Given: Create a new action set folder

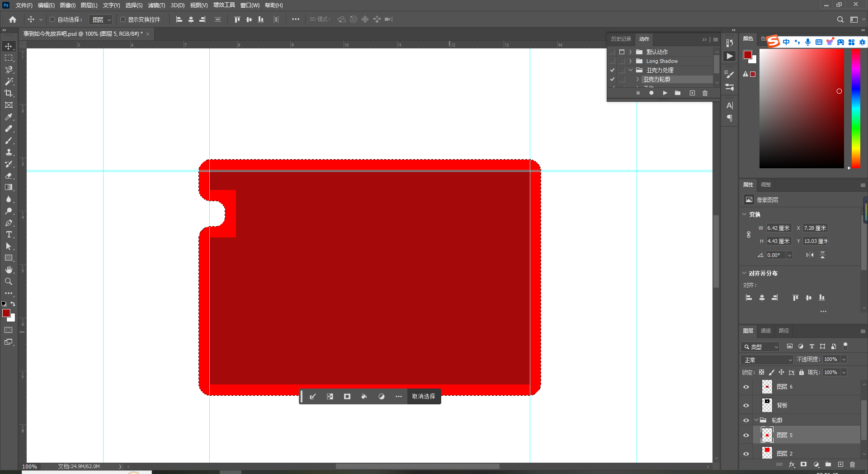Looking at the screenshot, I should coord(678,93).
